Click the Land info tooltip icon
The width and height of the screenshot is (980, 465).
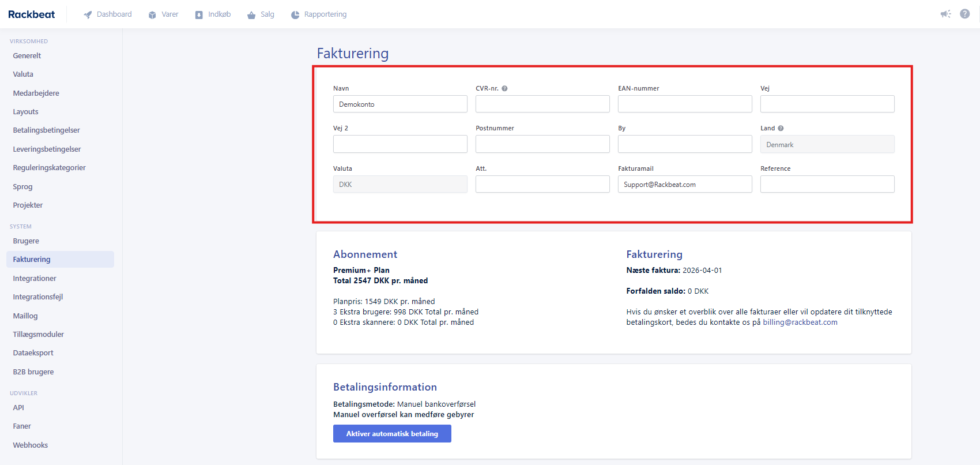point(781,128)
